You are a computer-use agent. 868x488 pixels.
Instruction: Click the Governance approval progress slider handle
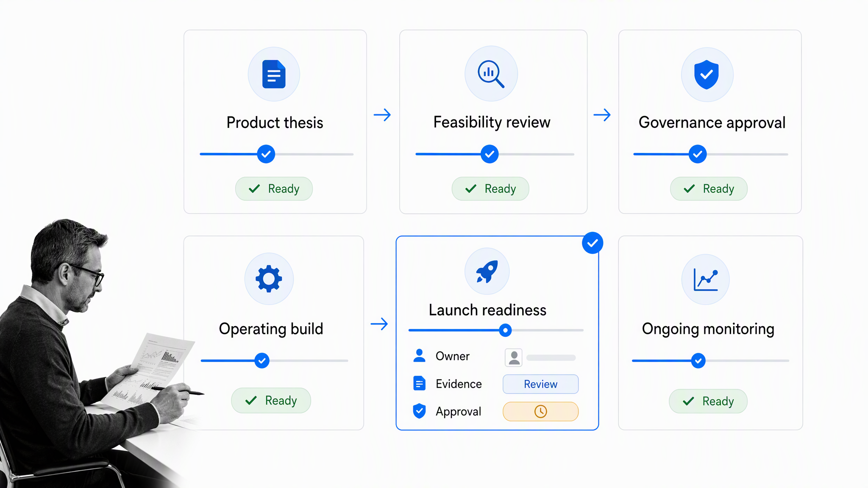[698, 154]
